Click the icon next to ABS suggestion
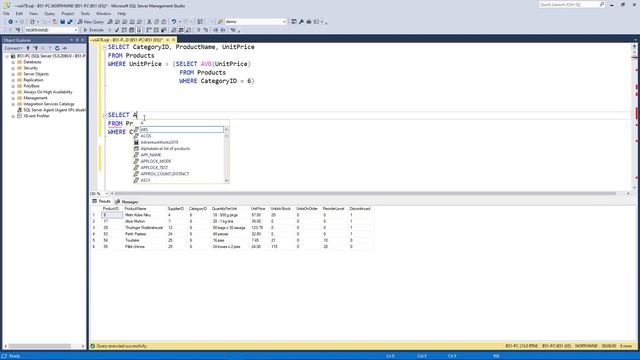This screenshot has width=640, height=360. point(136,130)
